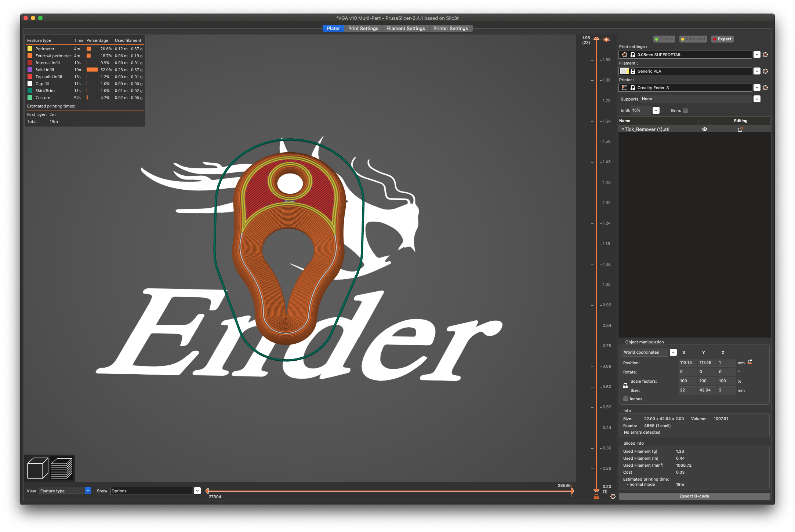Click the Export G-code button
The image size is (795, 532).
694,496
